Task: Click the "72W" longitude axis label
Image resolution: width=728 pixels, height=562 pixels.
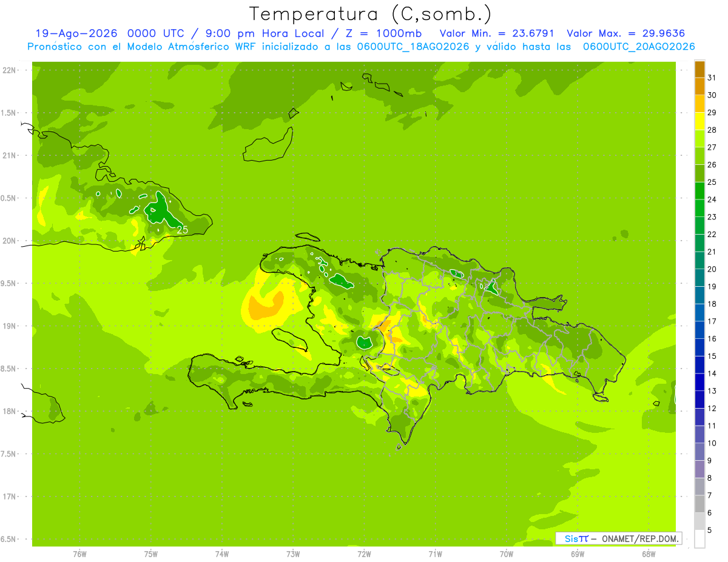Action: click(365, 554)
